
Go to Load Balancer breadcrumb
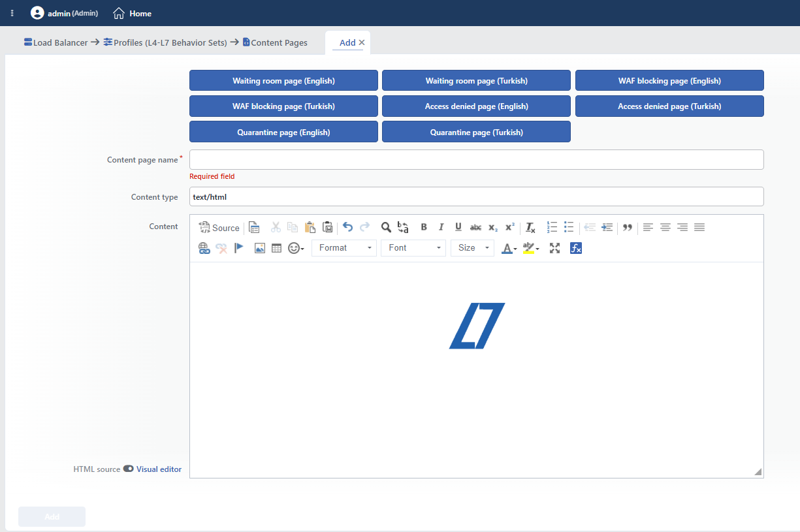click(56, 42)
